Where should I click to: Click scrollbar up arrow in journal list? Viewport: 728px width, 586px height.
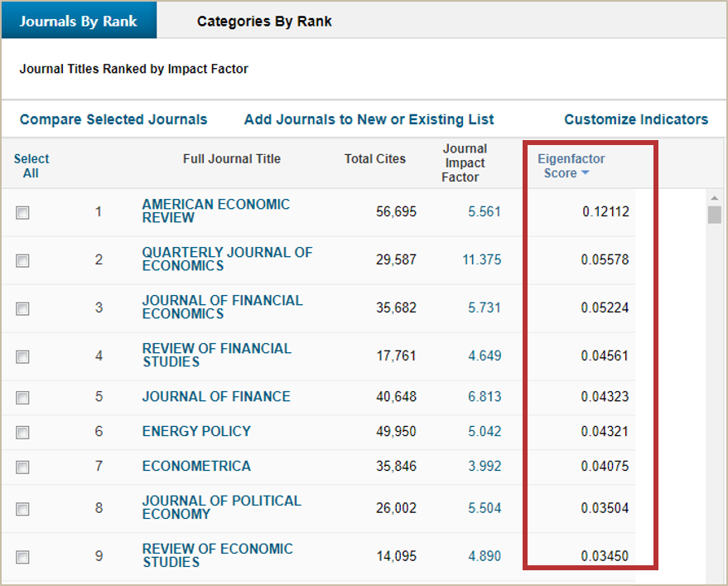[x=714, y=198]
